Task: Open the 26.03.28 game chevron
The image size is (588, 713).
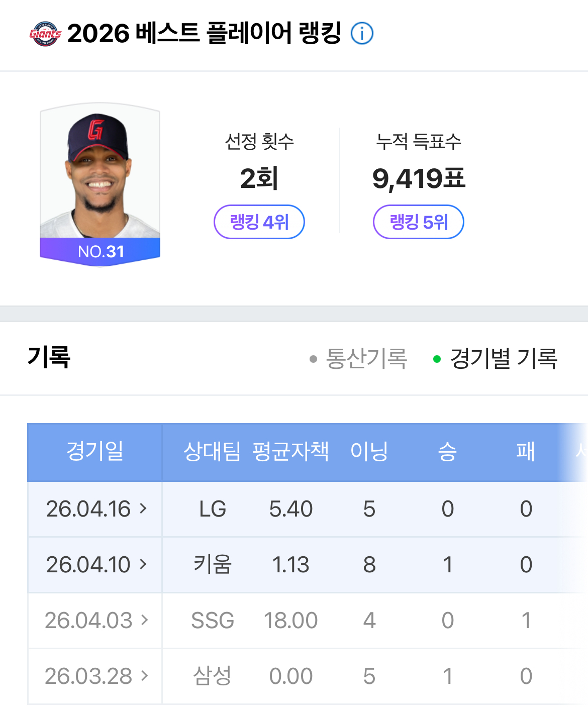Action: pyautogui.click(x=145, y=676)
